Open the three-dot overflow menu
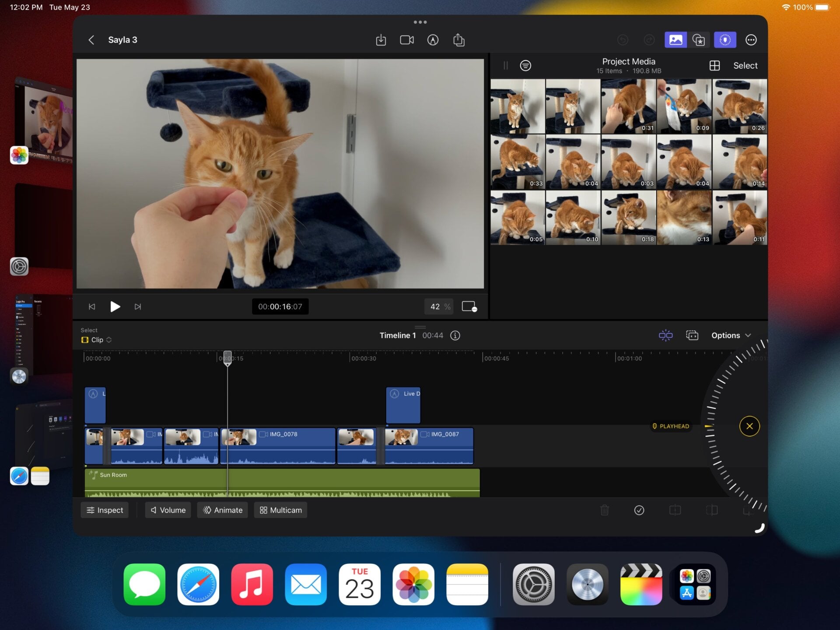This screenshot has height=630, width=840. 751,39
